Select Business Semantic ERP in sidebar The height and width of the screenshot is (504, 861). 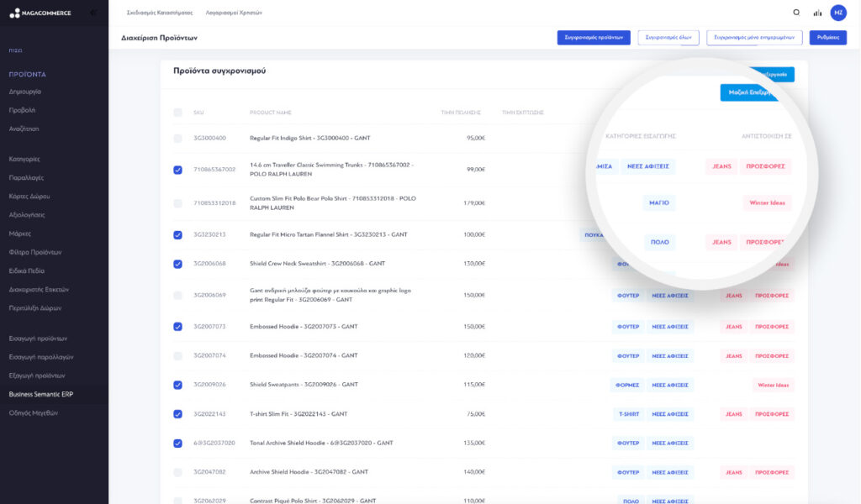pyautogui.click(x=41, y=394)
